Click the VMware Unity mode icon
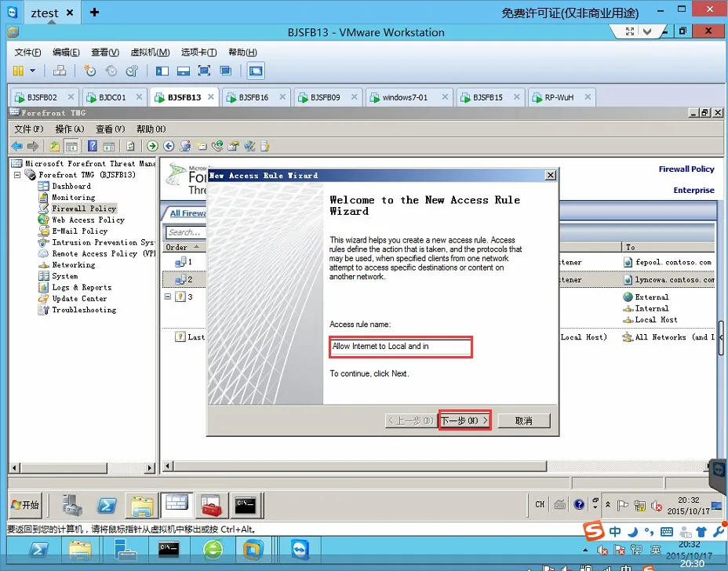This screenshot has width=728, height=571. (226, 71)
